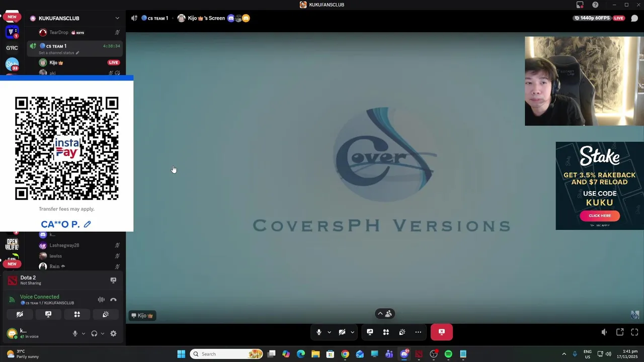The width and height of the screenshot is (644, 362).
Task: Toggle fullscreen for the stream
Action: [634, 332]
